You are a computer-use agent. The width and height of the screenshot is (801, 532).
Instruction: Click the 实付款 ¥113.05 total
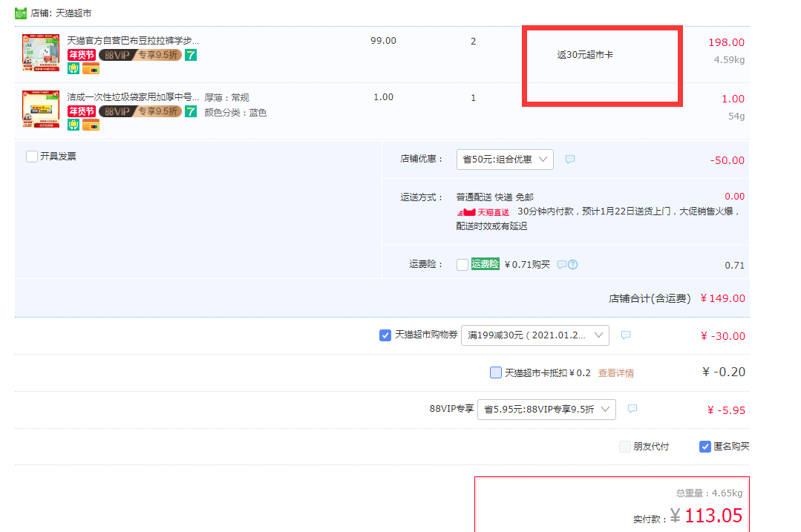click(706, 516)
